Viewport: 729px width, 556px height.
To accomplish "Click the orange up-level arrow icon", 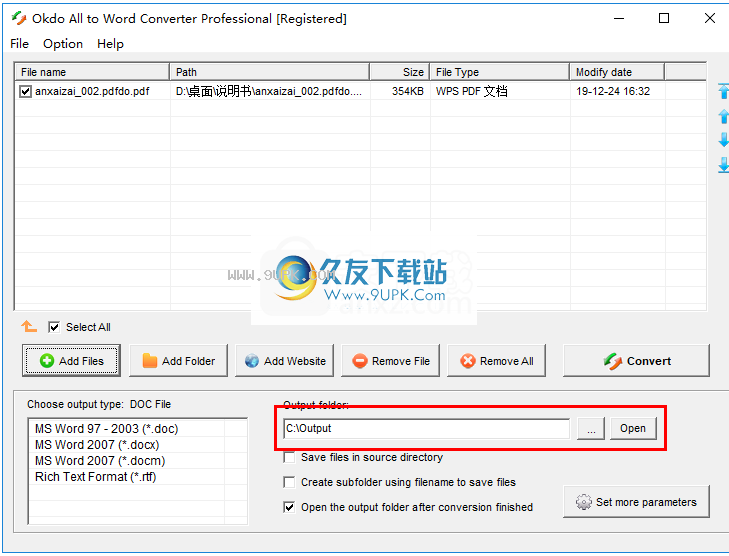I will [x=29, y=326].
